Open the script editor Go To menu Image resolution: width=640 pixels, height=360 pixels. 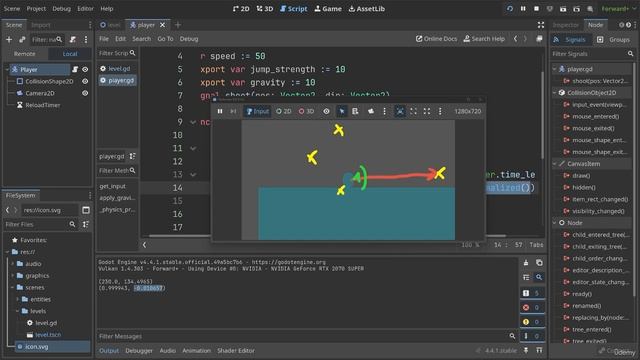click(165, 39)
